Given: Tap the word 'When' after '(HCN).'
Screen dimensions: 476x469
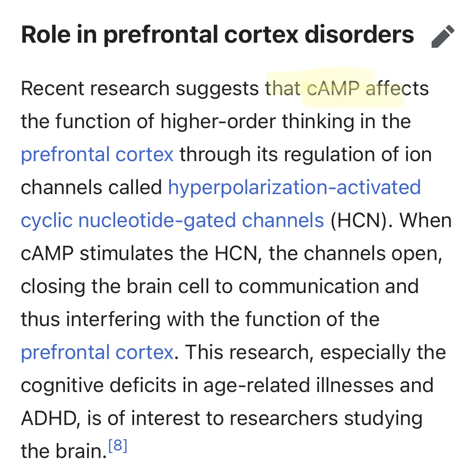Looking at the screenshot, I should 426,220.
